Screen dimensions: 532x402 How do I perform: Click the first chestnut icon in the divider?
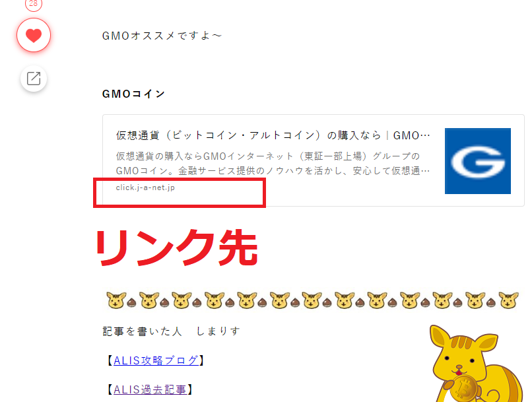tap(131, 302)
